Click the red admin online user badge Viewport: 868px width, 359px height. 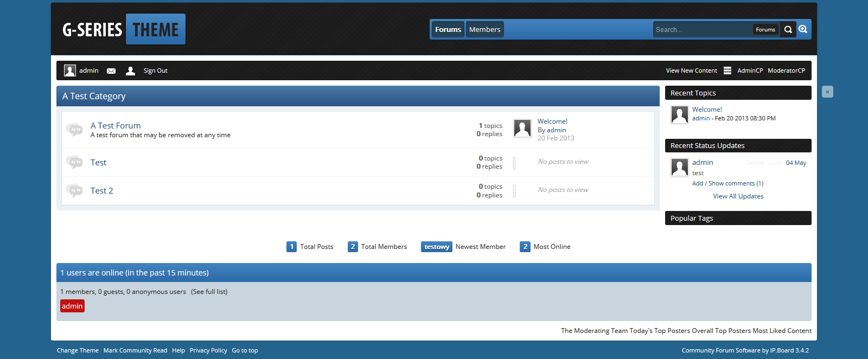72,306
